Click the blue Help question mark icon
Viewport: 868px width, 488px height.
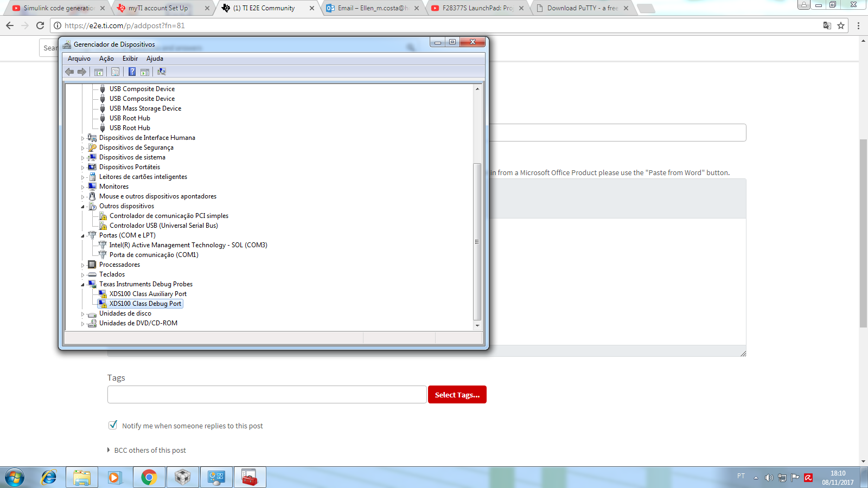pyautogui.click(x=132, y=72)
